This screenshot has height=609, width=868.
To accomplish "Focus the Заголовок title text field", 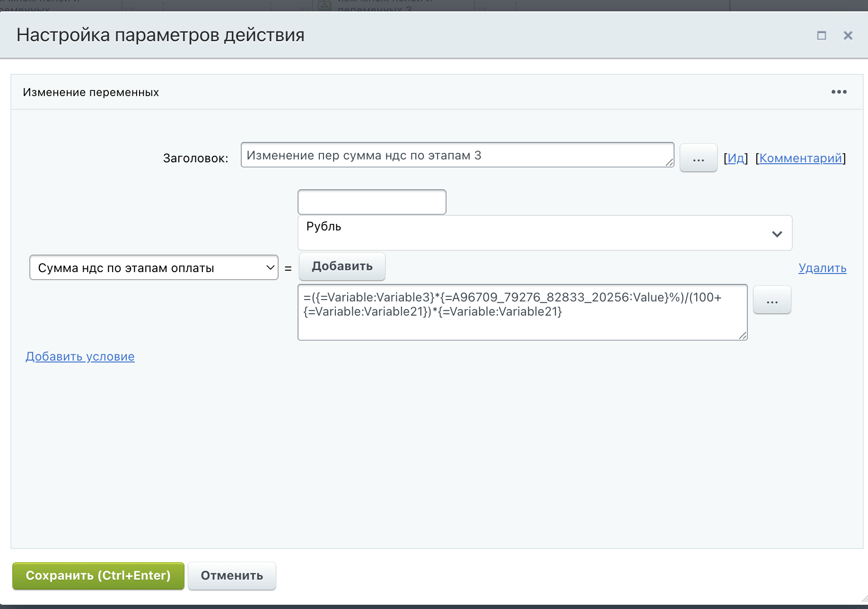I will [454, 155].
